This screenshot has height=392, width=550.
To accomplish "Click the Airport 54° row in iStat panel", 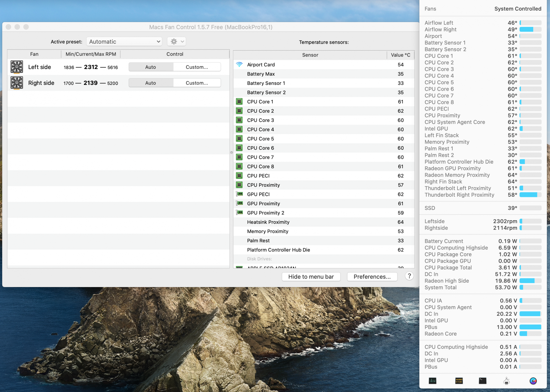I will point(483,36).
